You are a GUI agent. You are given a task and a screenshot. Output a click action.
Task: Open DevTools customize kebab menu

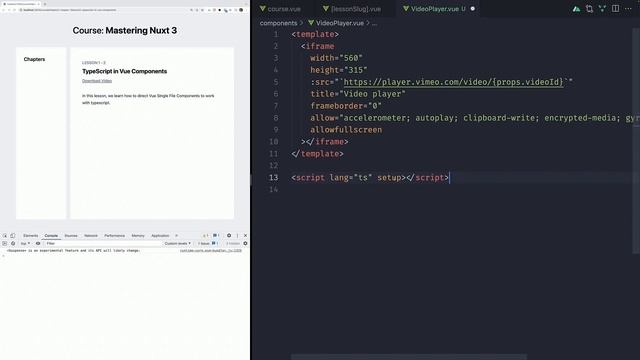[x=237, y=236]
